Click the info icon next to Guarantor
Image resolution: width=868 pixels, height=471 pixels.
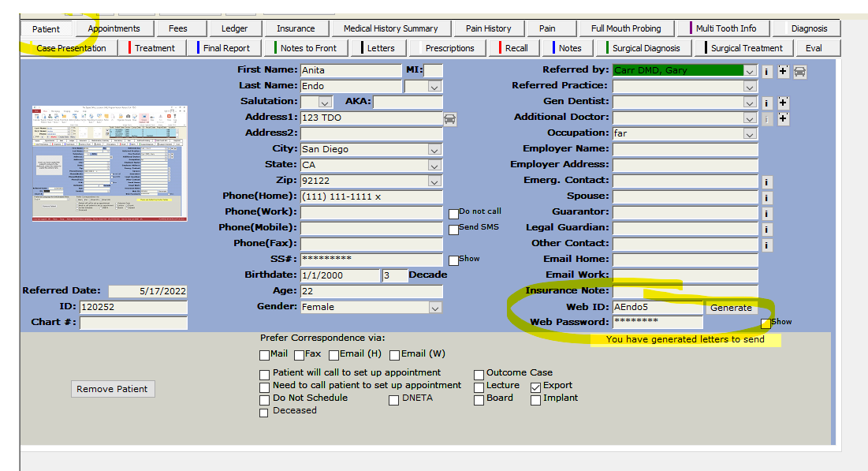(766, 214)
